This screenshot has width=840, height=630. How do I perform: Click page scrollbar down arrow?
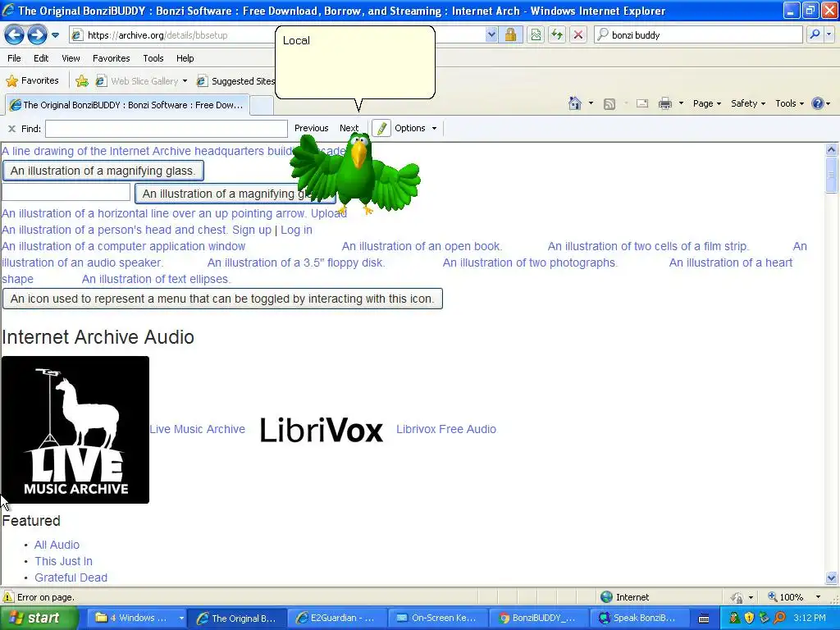click(832, 578)
